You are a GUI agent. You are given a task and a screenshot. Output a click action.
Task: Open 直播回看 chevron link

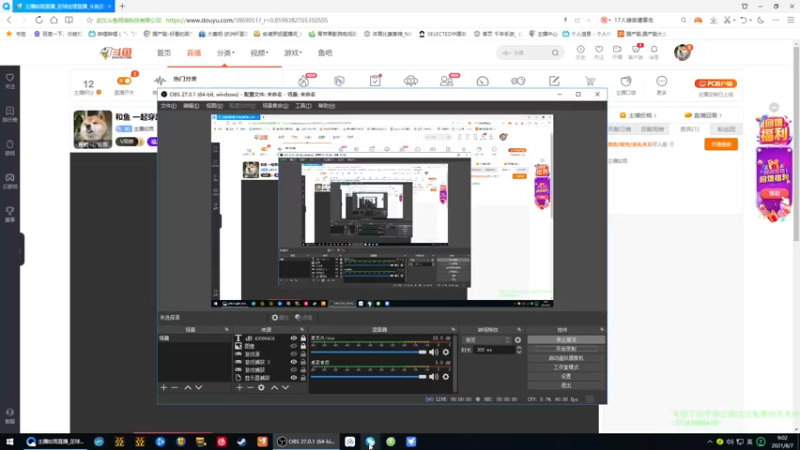(704, 115)
